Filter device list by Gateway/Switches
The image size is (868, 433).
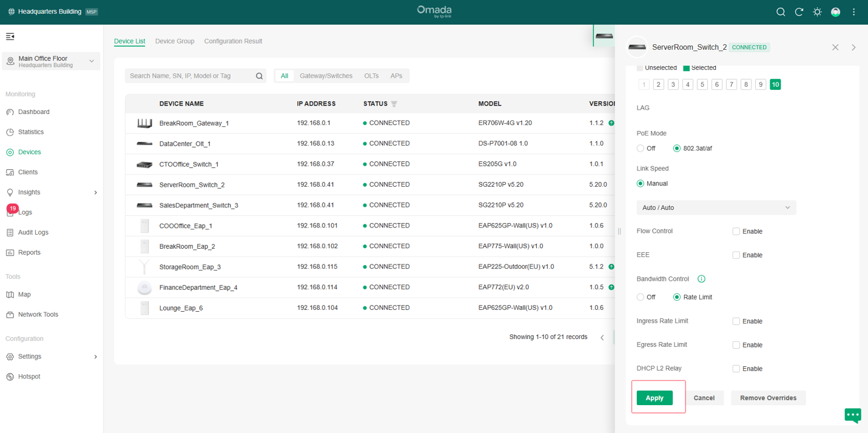click(x=326, y=76)
